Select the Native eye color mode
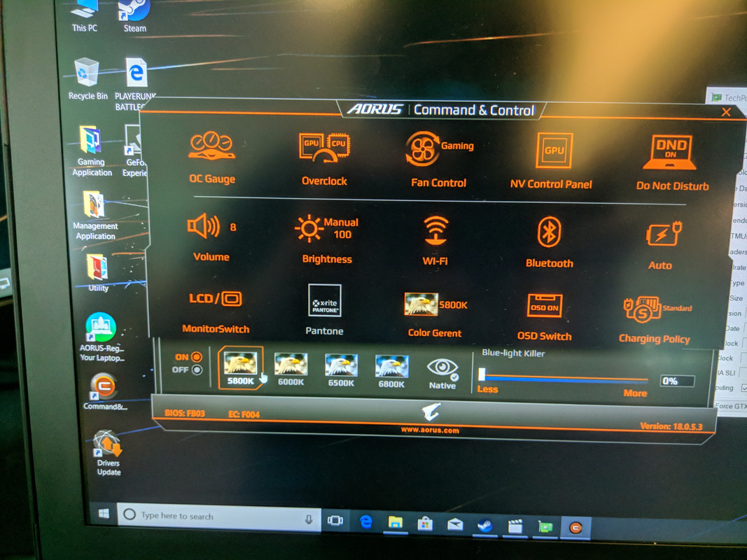This screenshot has height=560, width=747. [x=442, y=374]
